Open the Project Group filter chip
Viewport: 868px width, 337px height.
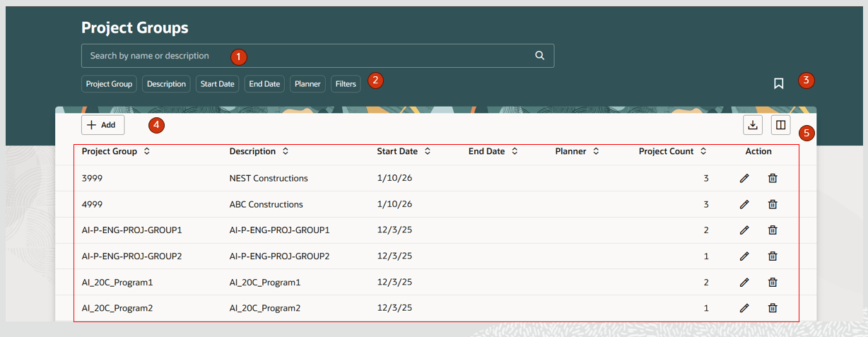[109, 83]
